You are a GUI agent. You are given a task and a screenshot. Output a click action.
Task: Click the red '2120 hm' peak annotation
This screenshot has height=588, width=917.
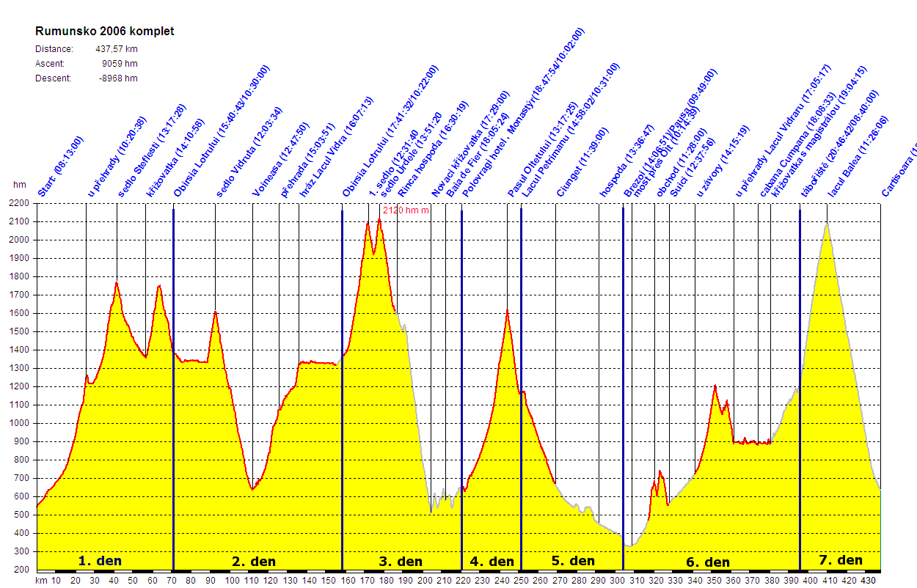pyautogui.click(x=406, y=210)
